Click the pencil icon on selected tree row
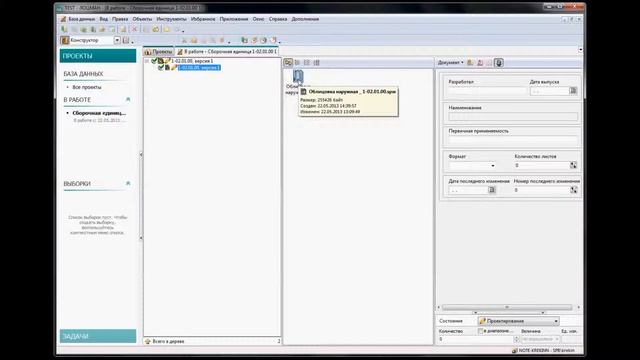This screenshot has width=640, height=360. tap(174, 67)
